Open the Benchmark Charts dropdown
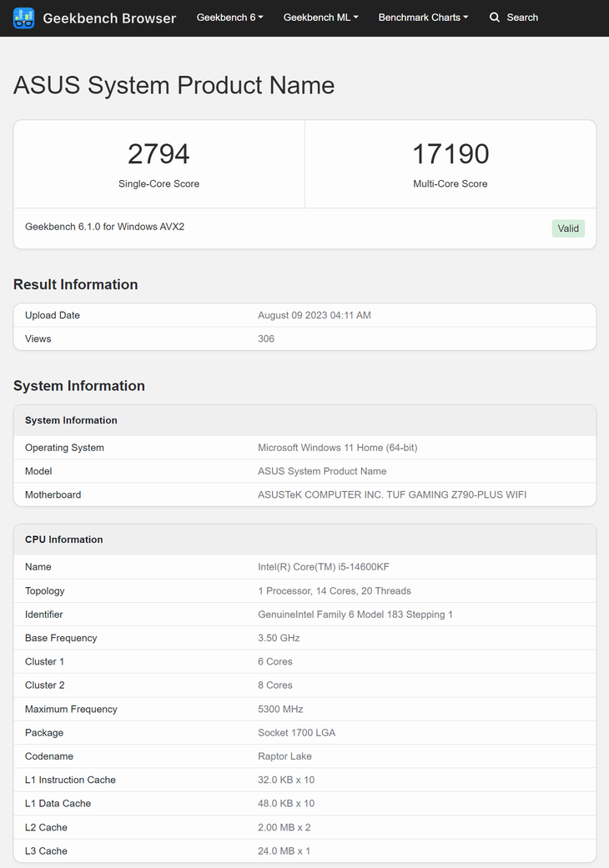 tap(423, 18)
